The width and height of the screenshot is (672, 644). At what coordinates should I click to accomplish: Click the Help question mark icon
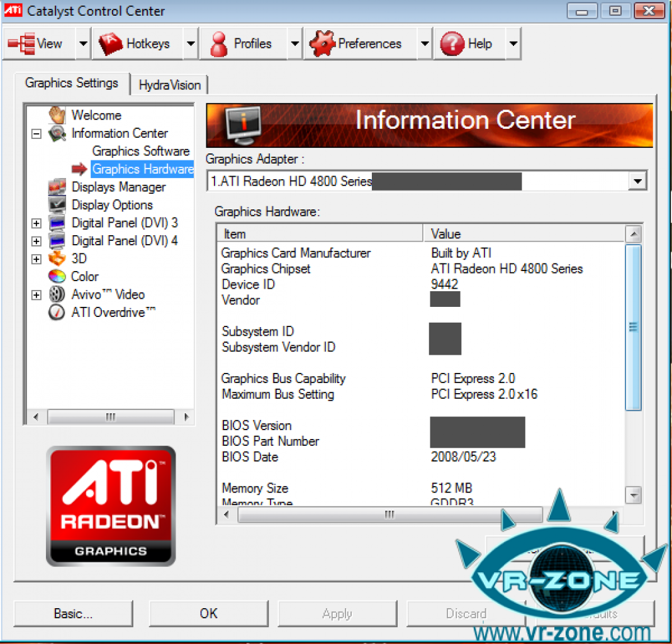tap(452, 43)
